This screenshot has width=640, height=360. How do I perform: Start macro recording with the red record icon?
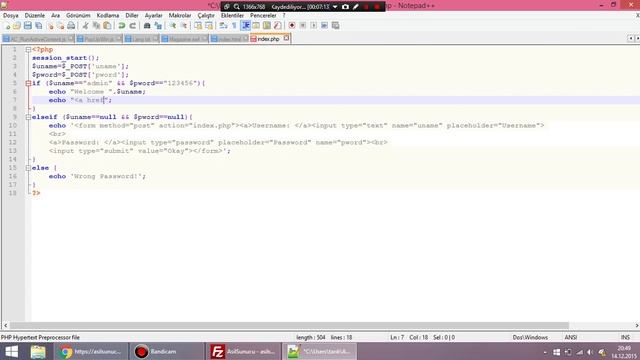292,26
